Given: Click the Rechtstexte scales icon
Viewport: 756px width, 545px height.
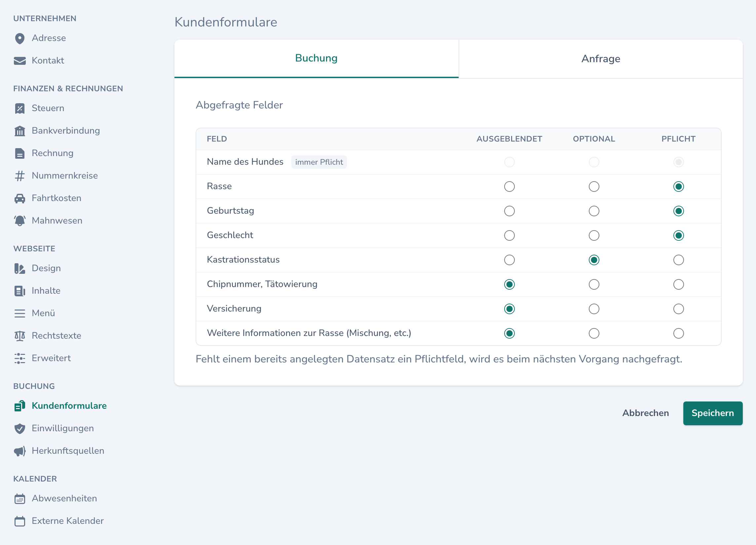Looking at the screenshot, I should [x=20, y=336].
